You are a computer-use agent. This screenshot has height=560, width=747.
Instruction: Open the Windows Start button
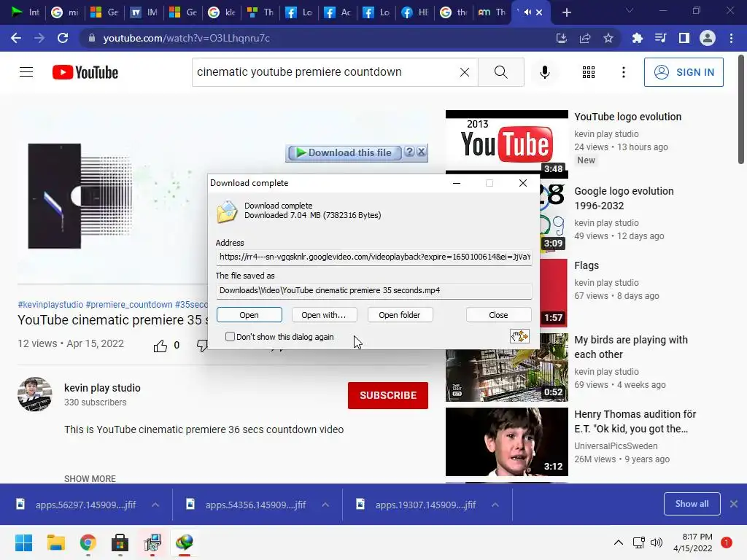(23, 542)
